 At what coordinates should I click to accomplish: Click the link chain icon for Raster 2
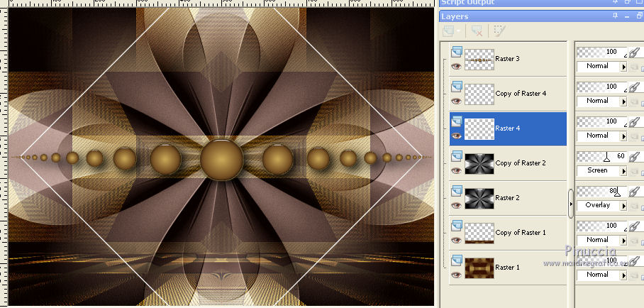pyautogui.click(x=635, y=191)
